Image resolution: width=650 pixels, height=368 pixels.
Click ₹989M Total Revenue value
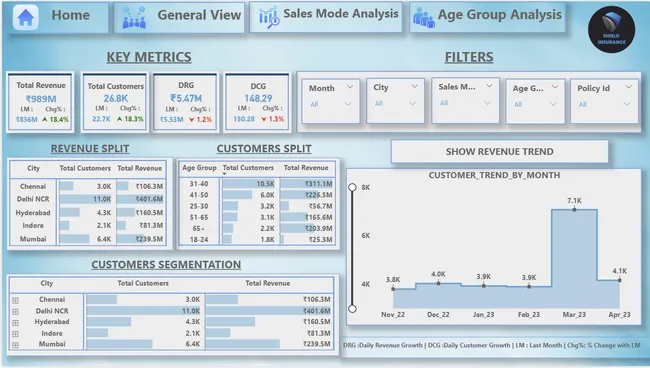tap(41, 99)
